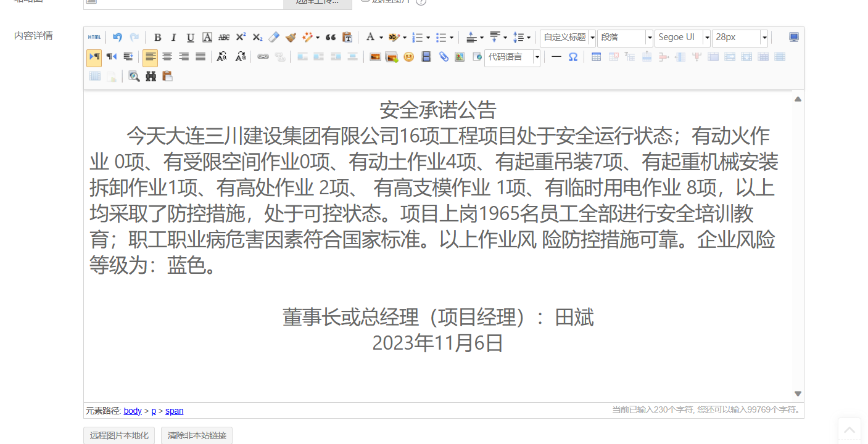868x444 pixels.
Task: Click the span link in element path
Action: (x=175, y=411)
